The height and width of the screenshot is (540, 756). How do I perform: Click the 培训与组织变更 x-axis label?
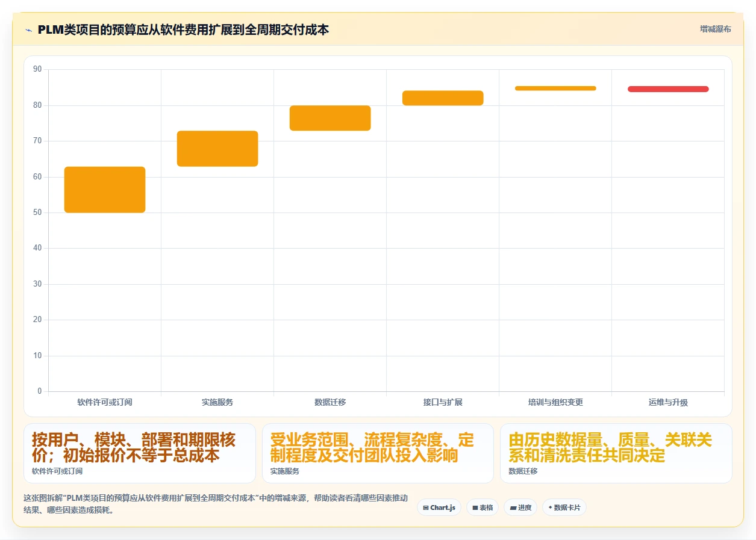click(x=555, y=402)
